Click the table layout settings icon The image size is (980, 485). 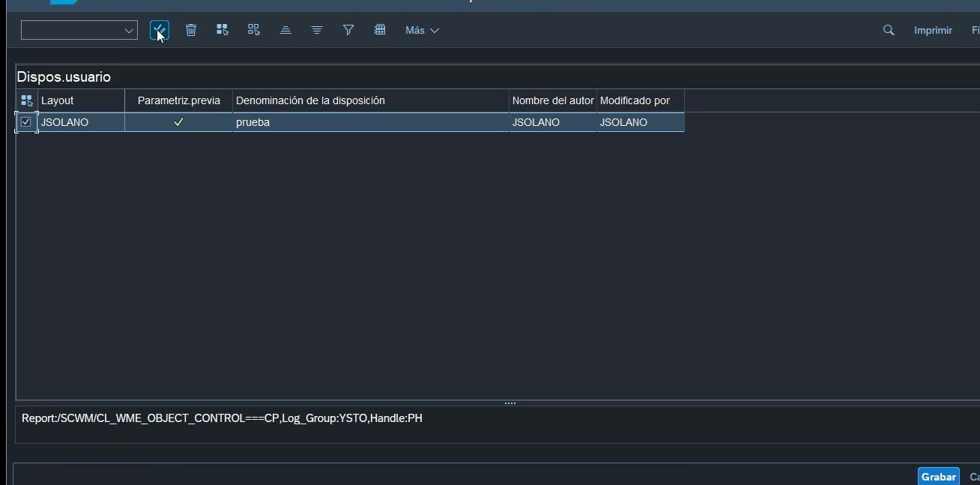380,30
